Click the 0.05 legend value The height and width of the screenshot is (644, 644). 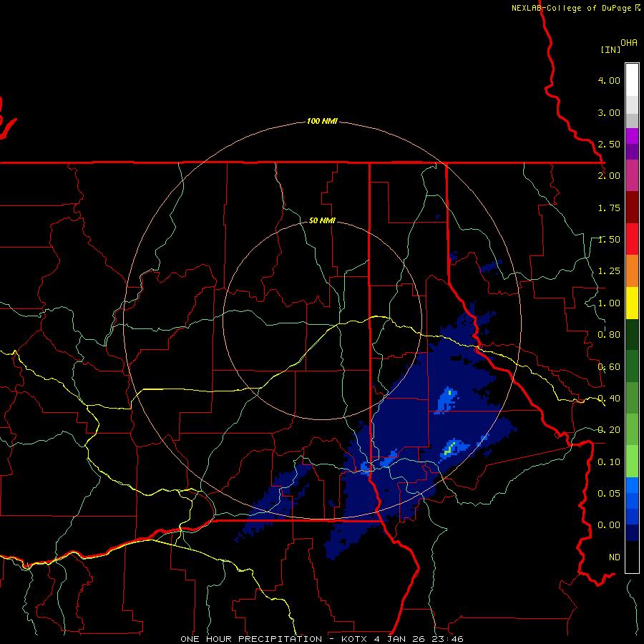pos(609,493)
